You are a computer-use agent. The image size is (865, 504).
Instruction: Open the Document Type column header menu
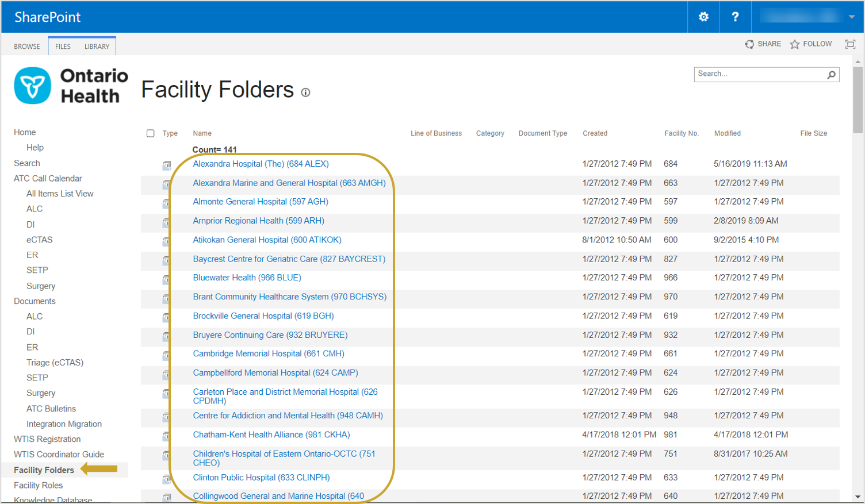pos(543,133)
